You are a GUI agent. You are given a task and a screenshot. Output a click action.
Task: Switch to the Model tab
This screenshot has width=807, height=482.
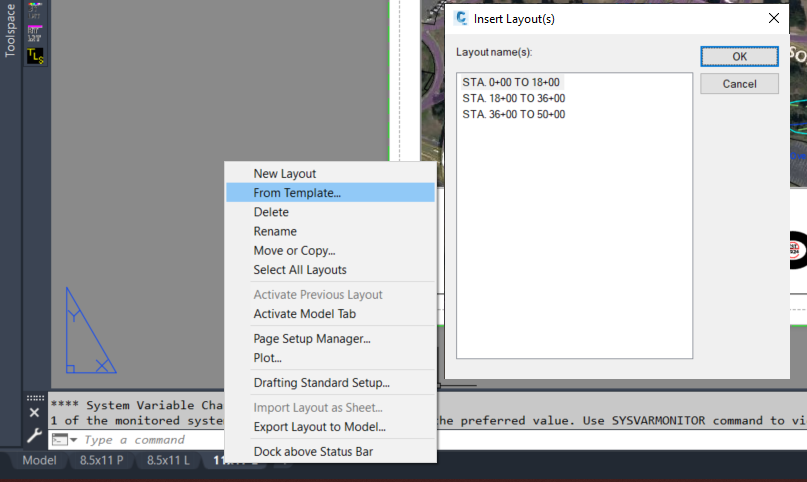pos(39,460)
